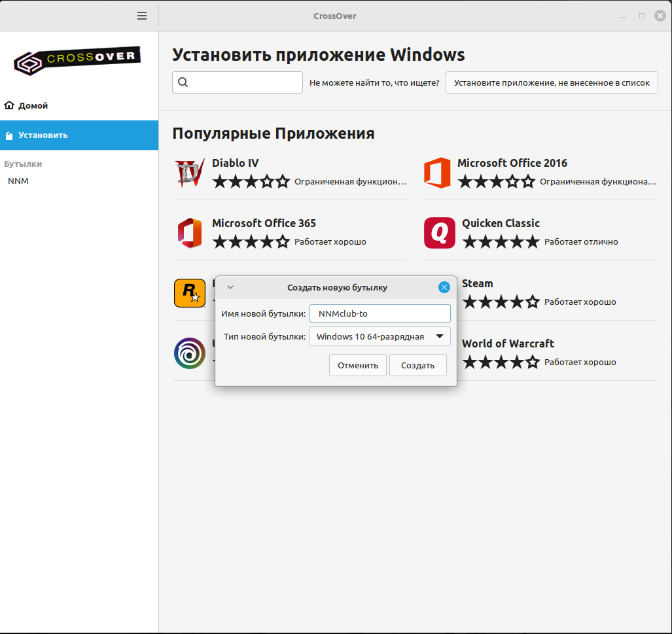Expand the bottle type dropdown

tap(380, 337)
